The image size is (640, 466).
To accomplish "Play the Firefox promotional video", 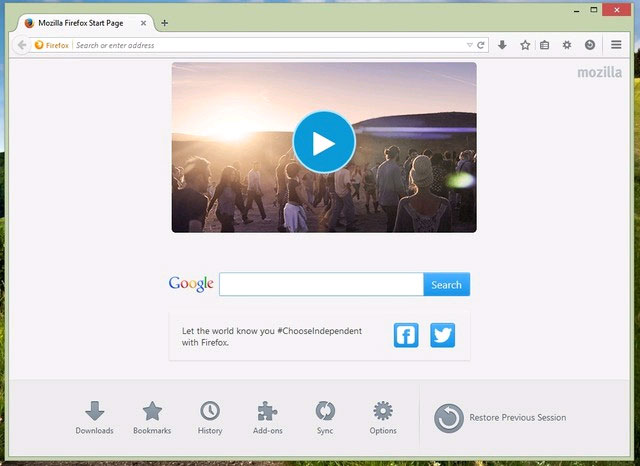I will click(323, 143).
